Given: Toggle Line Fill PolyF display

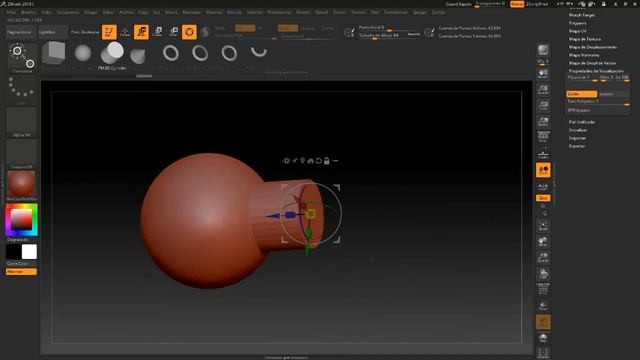Looking at the screenshot, I should coord(543,289).
